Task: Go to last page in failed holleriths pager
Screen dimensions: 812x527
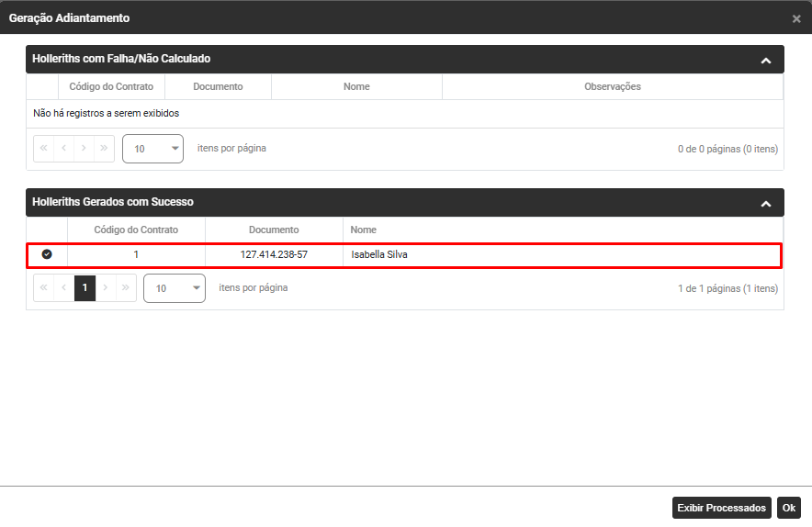Action: [104, 148]
